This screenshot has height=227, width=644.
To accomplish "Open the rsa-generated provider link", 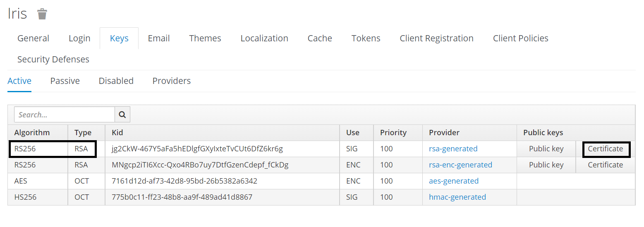I will (453, 149).
